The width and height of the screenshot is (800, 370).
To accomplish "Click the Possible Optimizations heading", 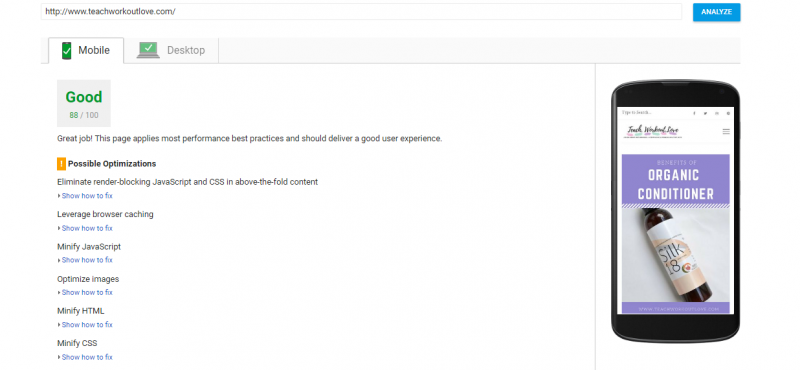I will tap(112, 164).
